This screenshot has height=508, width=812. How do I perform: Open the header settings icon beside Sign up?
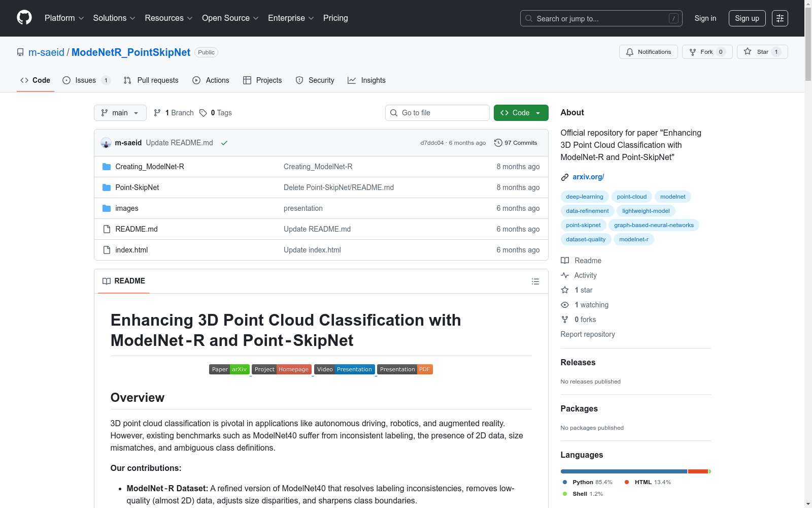[x=780, y=18]
